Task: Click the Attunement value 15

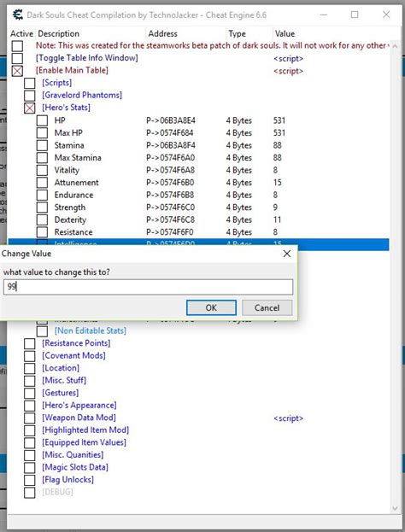Action: click(x=277, y=183)
